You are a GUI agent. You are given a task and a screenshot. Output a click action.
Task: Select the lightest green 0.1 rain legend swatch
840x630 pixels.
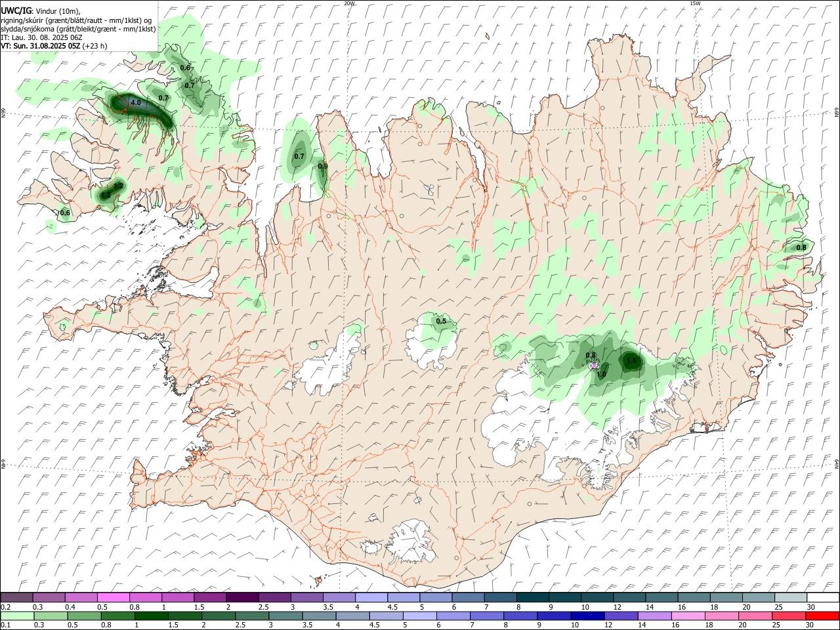coord(17,616)
